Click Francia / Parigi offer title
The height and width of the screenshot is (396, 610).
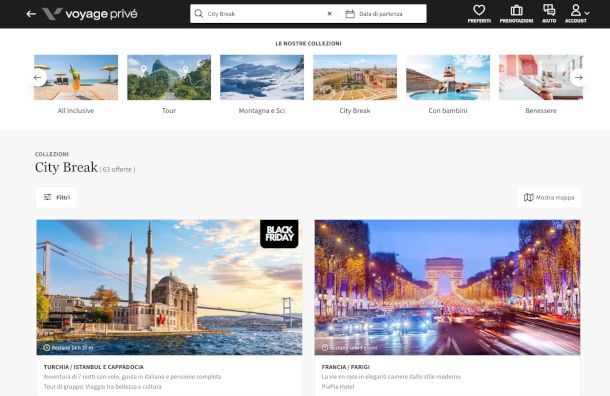(x=345, y=367)
